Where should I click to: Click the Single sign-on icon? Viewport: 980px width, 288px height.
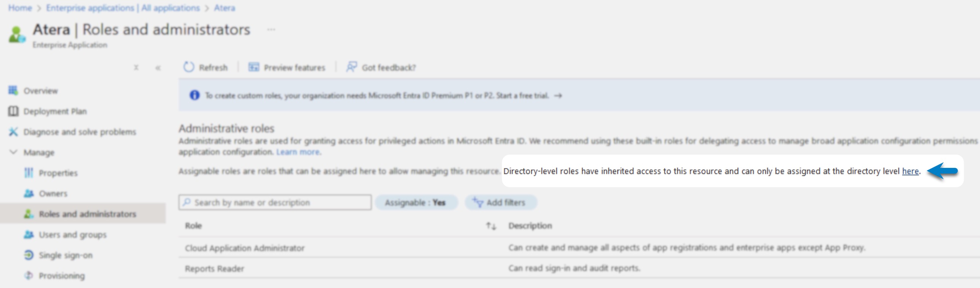29,255
